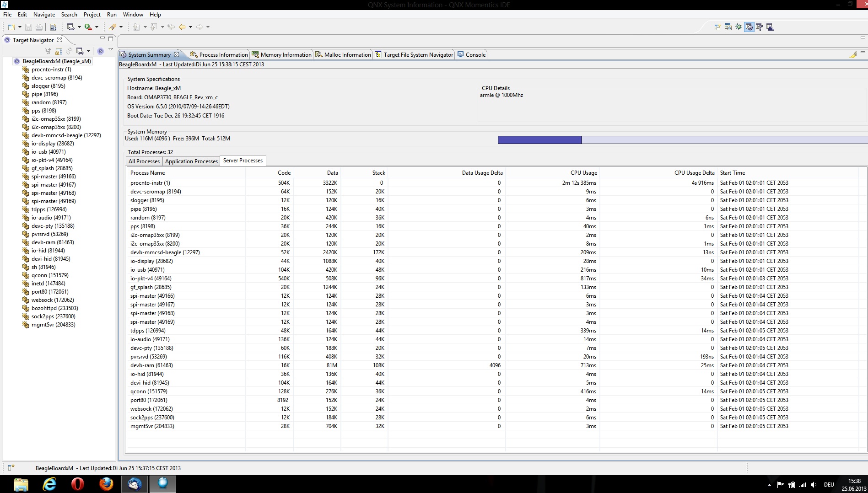Open the Target Navigator view menu triangle
Screen dimensions: 868x493
(x=111, y=50)
